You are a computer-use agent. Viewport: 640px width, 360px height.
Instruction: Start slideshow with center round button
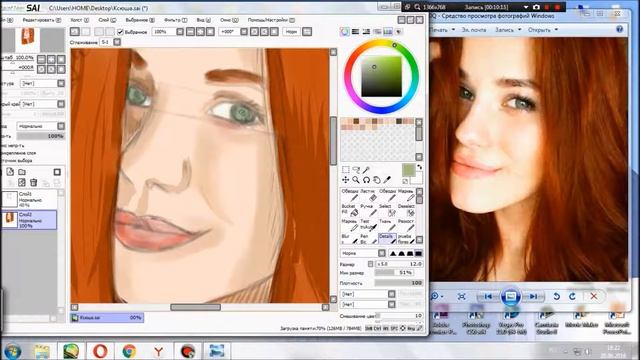511,297
